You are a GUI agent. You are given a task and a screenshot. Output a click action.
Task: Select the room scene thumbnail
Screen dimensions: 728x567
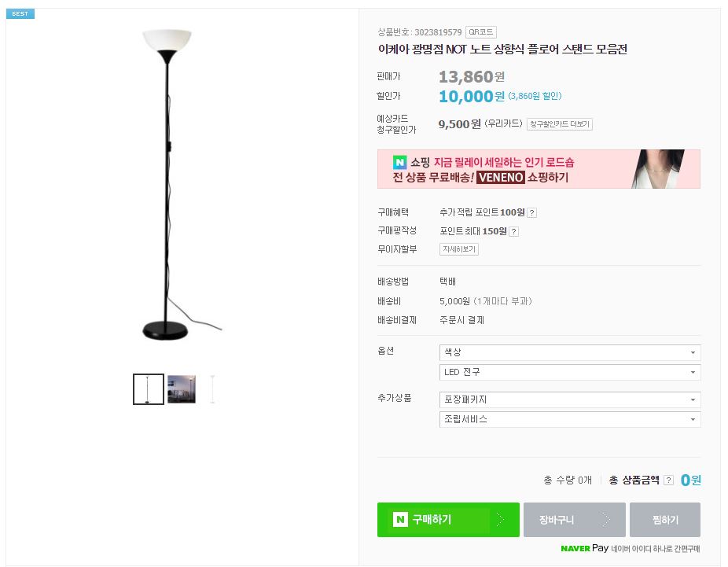pos(182,389)
